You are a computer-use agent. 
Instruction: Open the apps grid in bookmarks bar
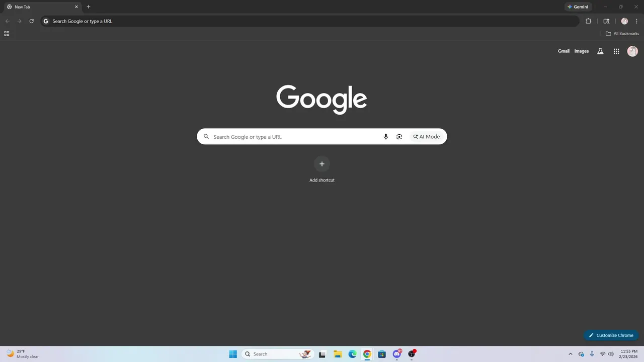pyautogui.click(x=7, y=34)
